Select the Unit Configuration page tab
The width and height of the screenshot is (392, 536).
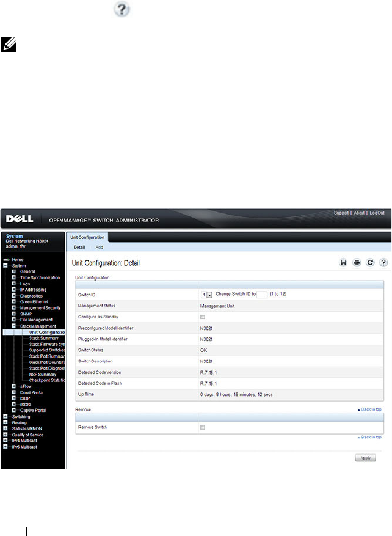click(x=87, y=237)
